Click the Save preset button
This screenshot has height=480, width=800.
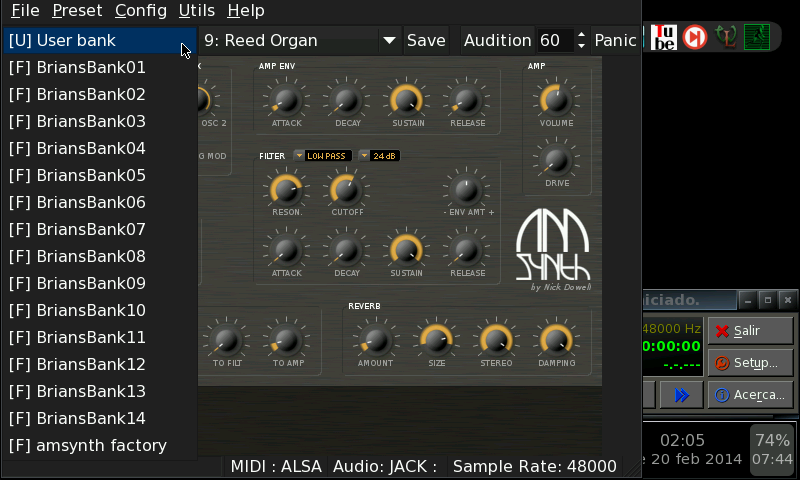tap(426, 40)
